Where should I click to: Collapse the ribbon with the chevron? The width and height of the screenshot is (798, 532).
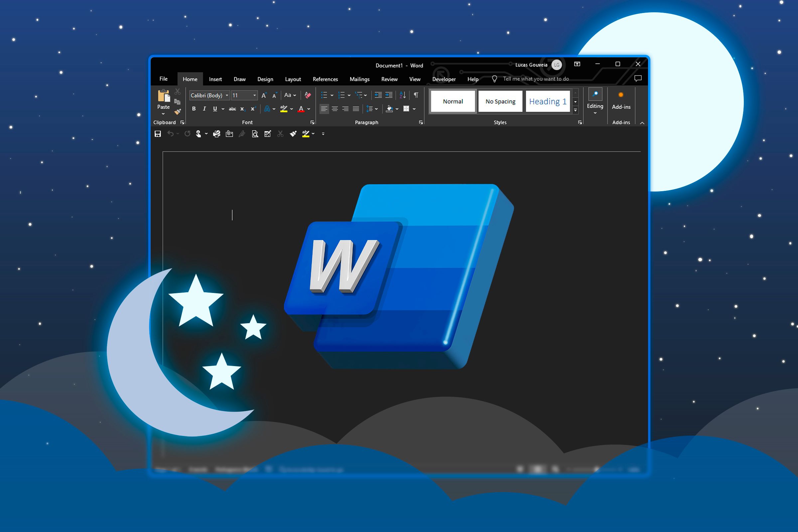point(642,123)
